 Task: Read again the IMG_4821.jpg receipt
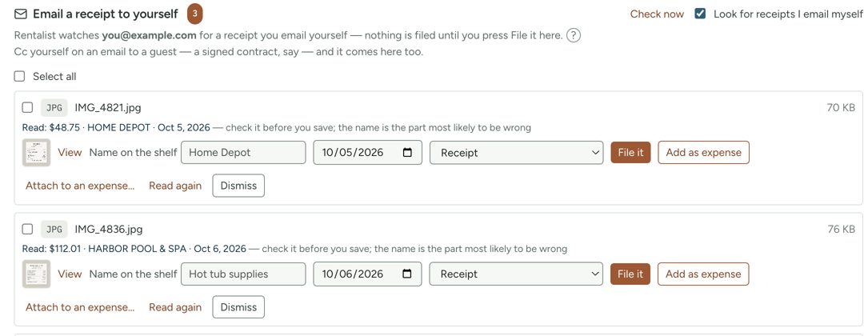pos(175,186)
